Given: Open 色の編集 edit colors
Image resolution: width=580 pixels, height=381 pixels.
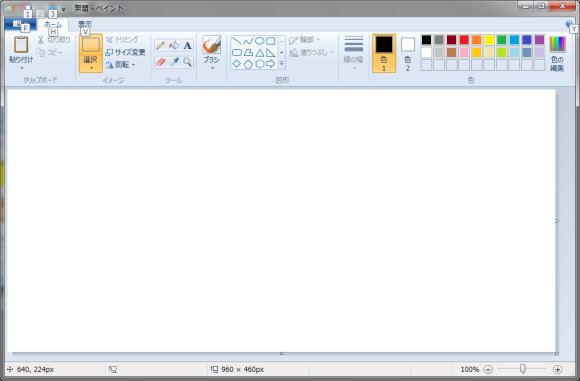Looking at the screenshot, I should click(557, 53).
